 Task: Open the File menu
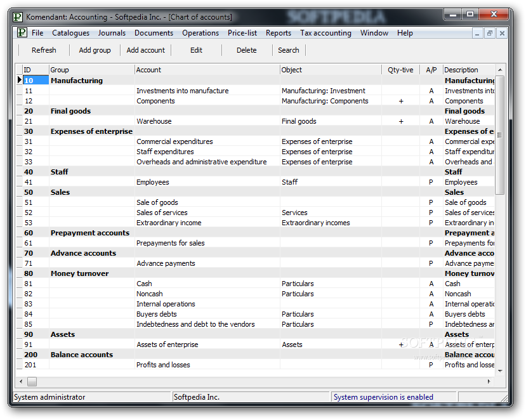click(x=37, y=33)
